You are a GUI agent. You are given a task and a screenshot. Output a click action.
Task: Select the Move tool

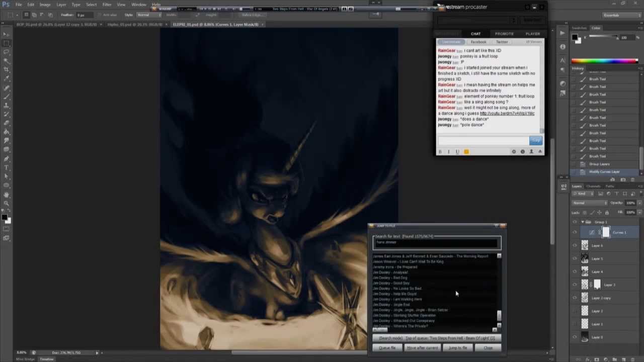[6, 34]
